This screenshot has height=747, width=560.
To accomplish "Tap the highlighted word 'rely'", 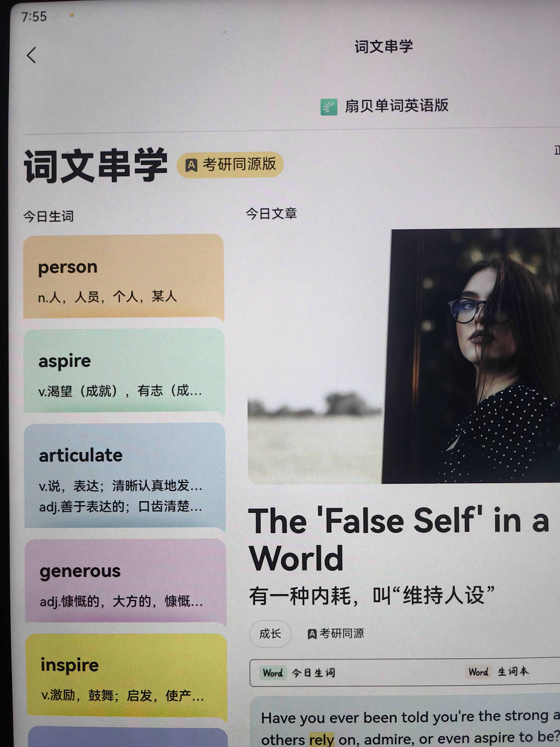I will pos(321,739).
